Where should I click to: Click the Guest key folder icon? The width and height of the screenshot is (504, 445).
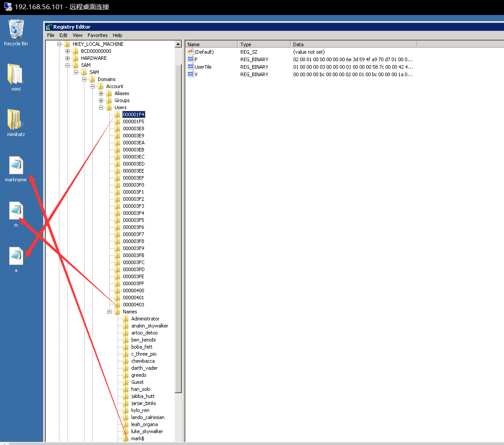pos(126,382)
